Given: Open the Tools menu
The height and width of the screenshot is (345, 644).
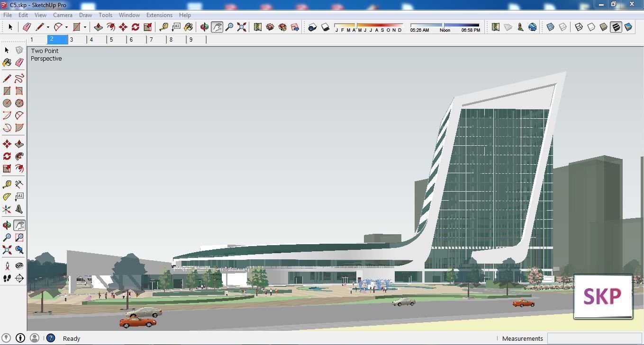Looking at the screenshot, I should 105,15.
